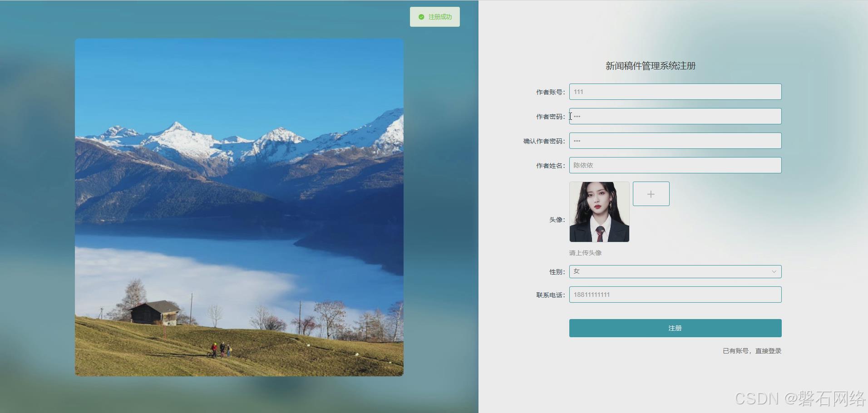Viewport: 868px width, 413px height.
Task: Open the 性别 gender dropdown
Action: pyautogui.click(x=675, y=271)
